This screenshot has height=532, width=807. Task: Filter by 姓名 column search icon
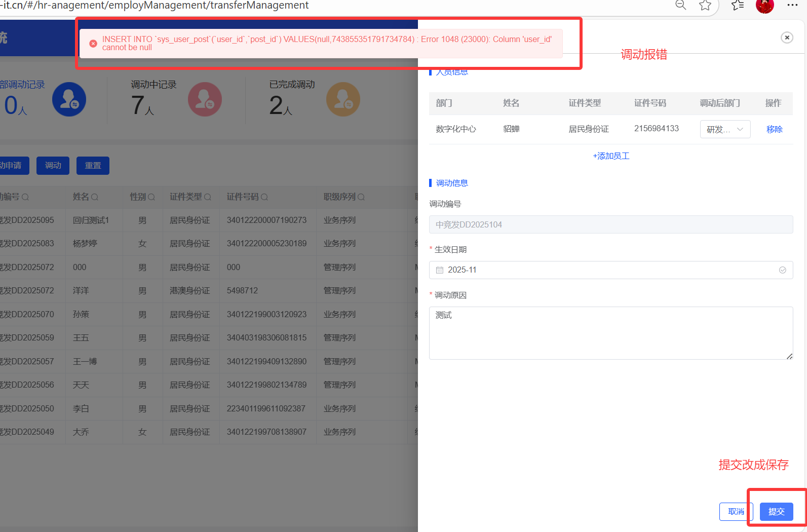(x=95, y=197)
